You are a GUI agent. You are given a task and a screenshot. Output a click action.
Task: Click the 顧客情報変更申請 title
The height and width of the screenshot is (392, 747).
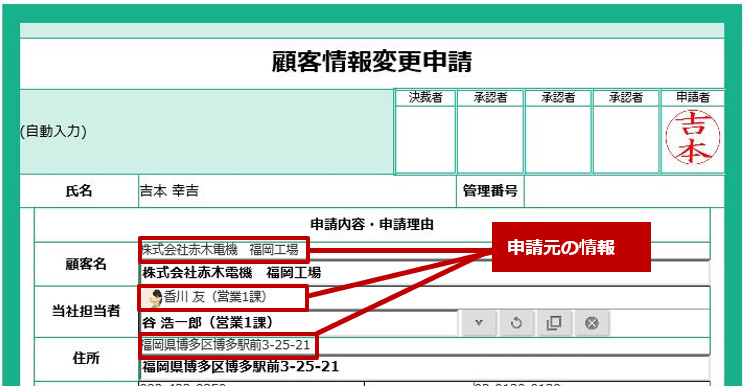pos(372,62)
